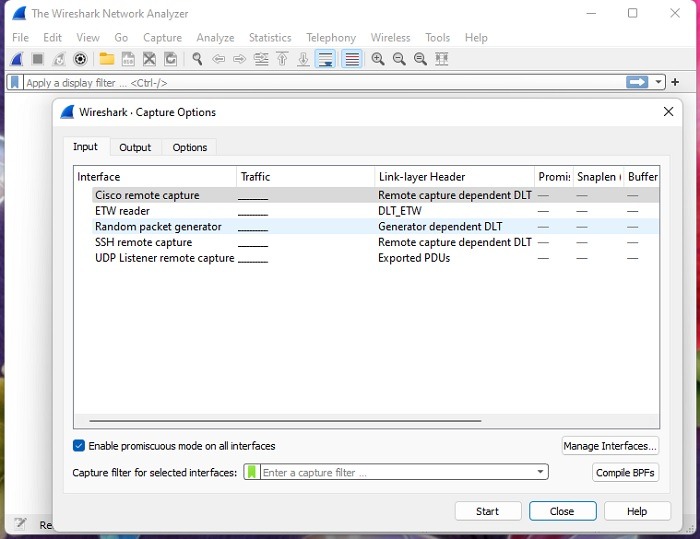The width and height of the screenshot is (700, 539).
Task: Click the dialog Help button
Action: 637,511
